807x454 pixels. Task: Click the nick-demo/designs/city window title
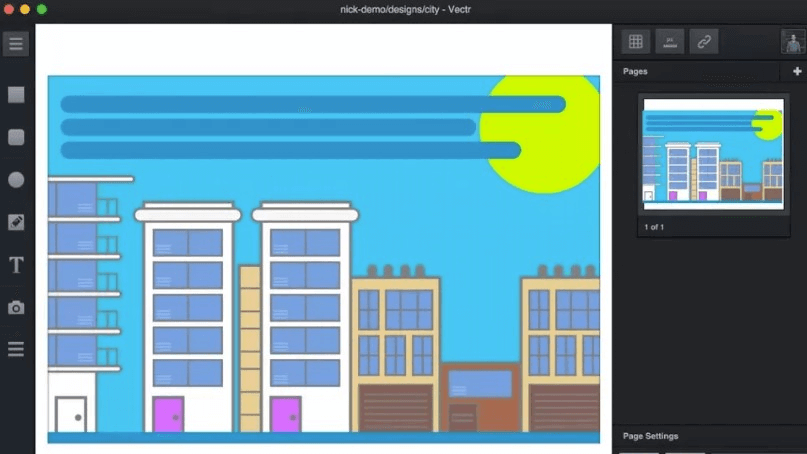405,9
